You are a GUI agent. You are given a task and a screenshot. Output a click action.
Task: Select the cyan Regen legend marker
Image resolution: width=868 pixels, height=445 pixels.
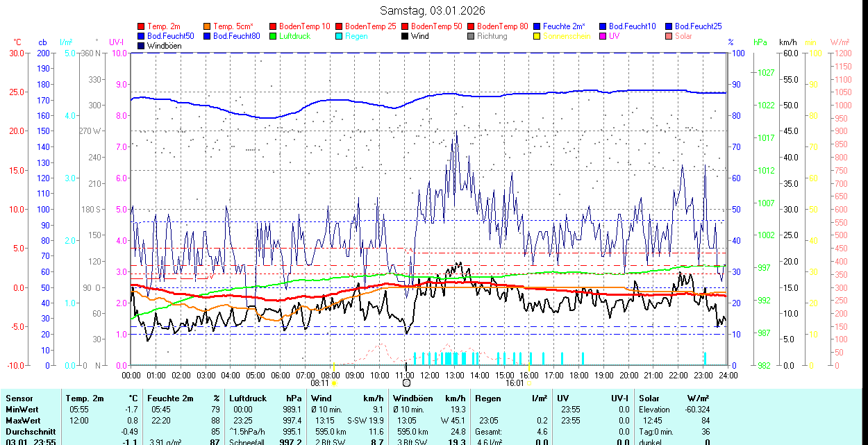[340, 36]
